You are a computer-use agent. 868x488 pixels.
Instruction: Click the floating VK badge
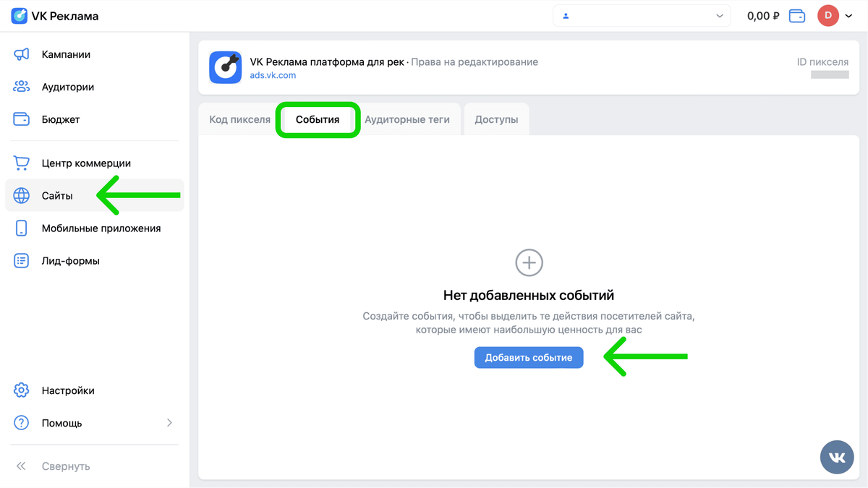837,457
